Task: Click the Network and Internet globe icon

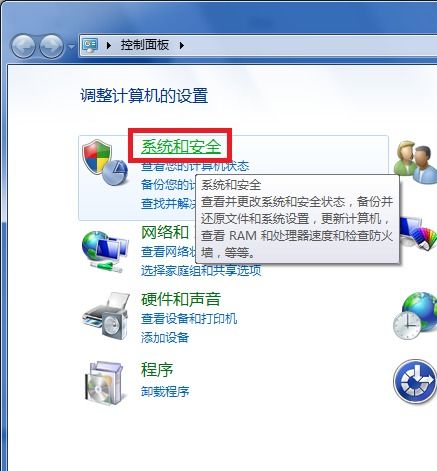Action: point(105,251)
